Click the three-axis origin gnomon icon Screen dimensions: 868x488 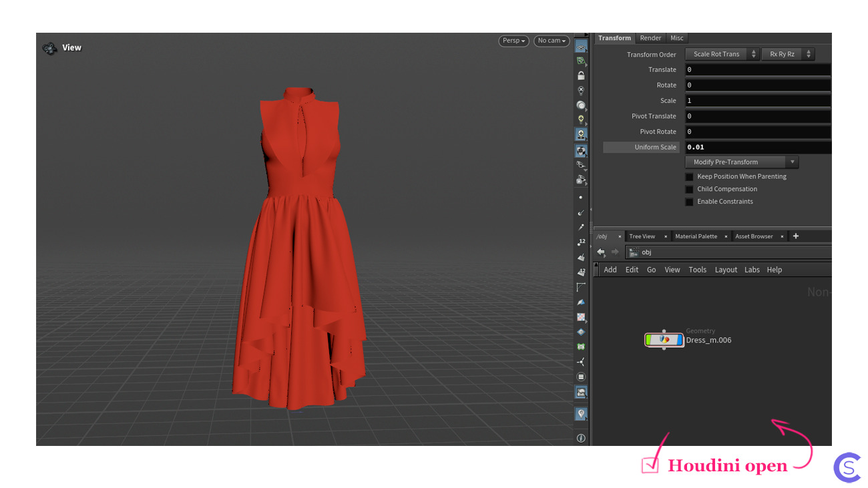tap(581, 362)
